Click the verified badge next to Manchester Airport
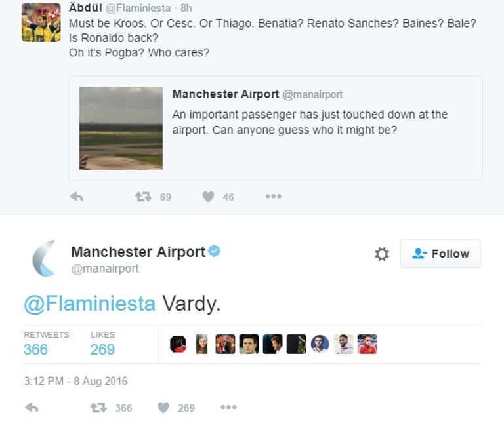The image size is (504, 434). [x=215, y=251]
